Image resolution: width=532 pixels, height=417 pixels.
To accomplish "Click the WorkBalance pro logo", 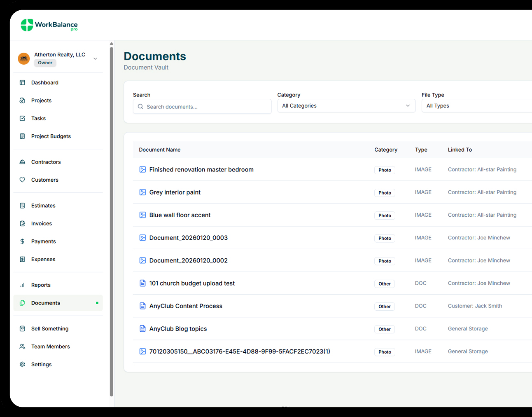I will pos(49,25).
